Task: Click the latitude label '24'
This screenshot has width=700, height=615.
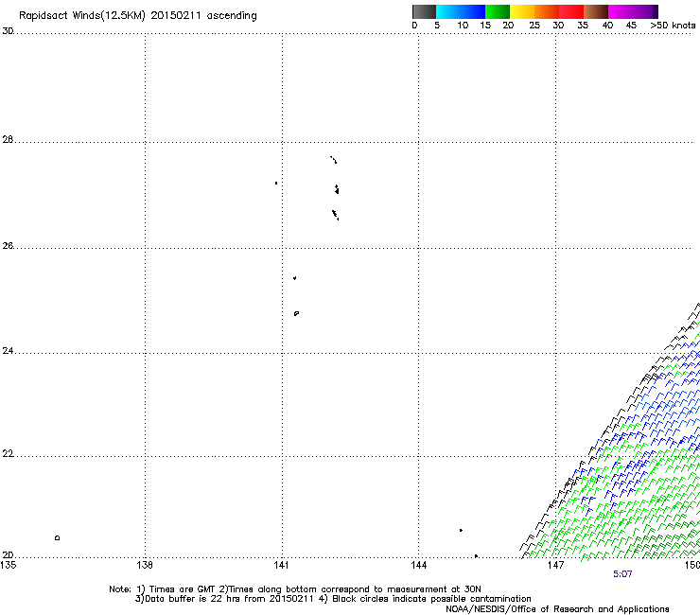Action: click(8, 351)
